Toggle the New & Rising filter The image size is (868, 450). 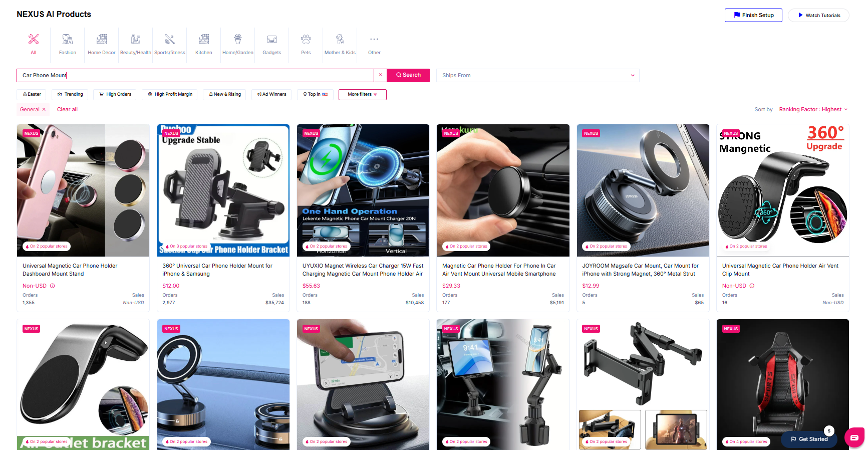click(224, 94)
